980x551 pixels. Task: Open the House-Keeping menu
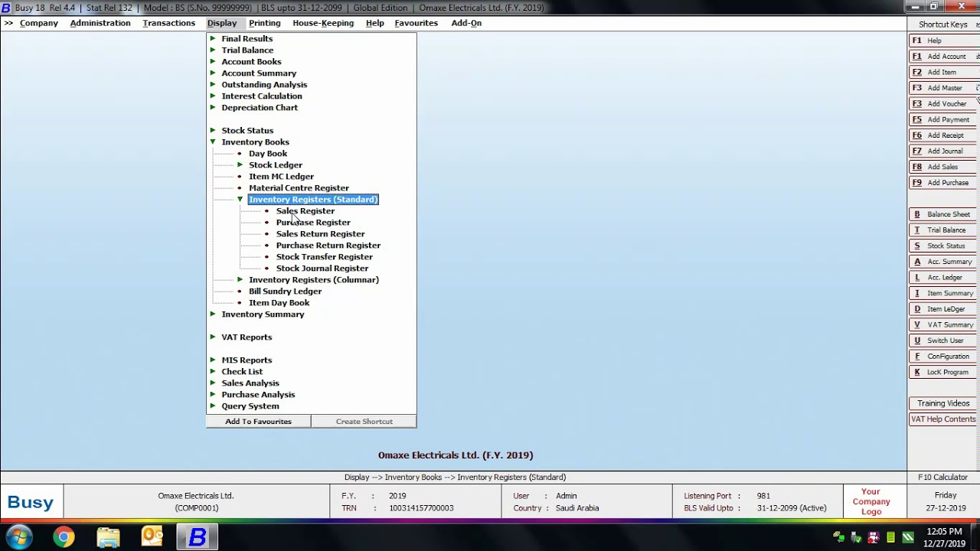[x=323, y=23]
